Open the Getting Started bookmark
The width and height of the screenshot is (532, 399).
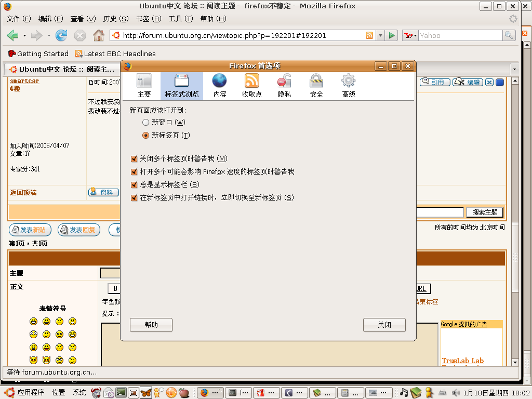pos(38,54)
